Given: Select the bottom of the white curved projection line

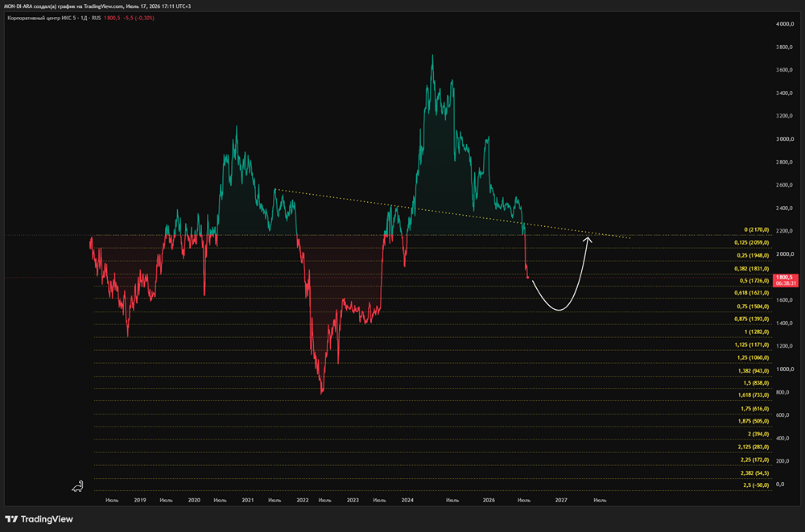Looking at the screenshot, I should tap(559, 310).
